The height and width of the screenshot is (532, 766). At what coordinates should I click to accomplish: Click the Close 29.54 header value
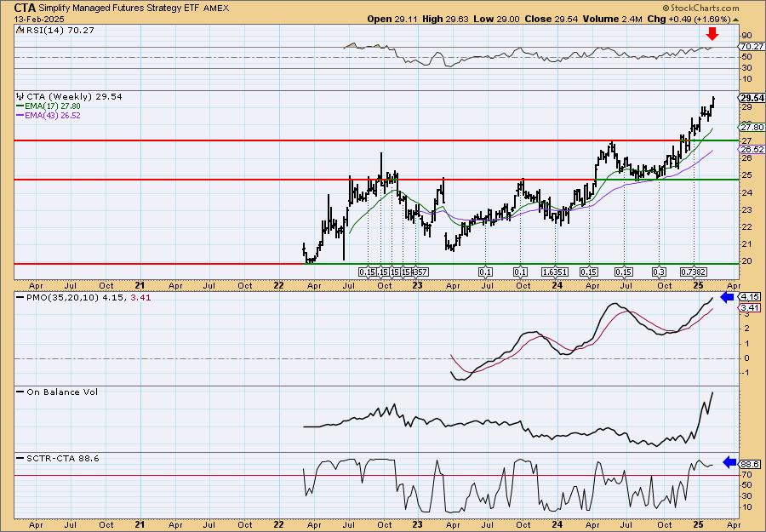(x=552, y=19)
